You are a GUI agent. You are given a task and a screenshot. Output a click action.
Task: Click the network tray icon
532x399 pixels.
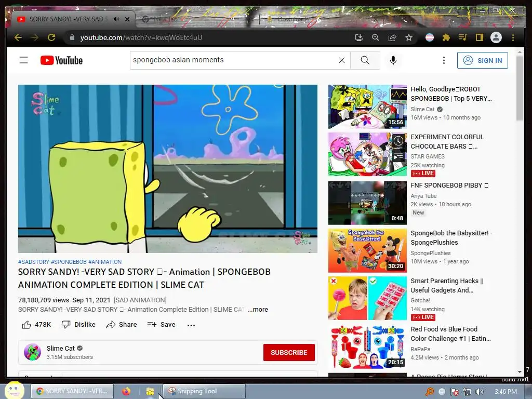pos(467,392)
